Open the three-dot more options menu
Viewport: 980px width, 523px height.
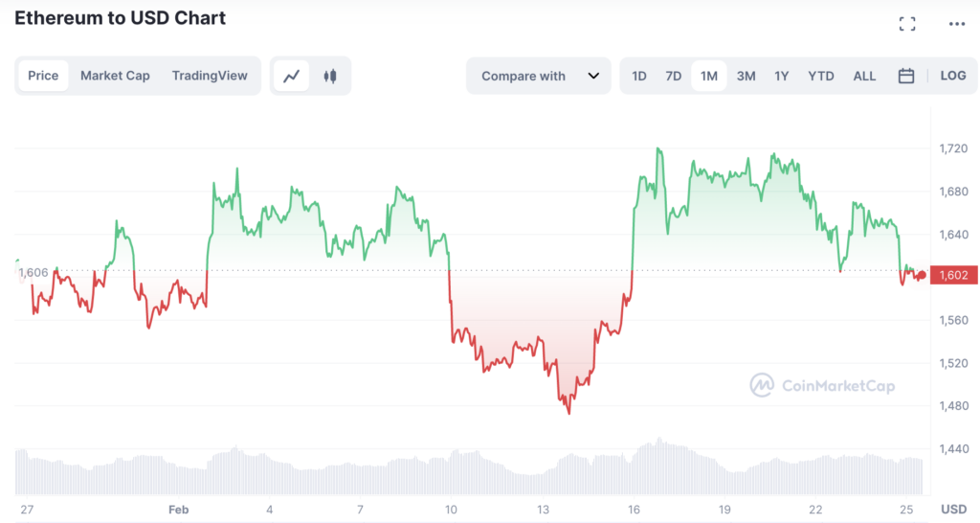pyautogui.click(x=957, y=24)
